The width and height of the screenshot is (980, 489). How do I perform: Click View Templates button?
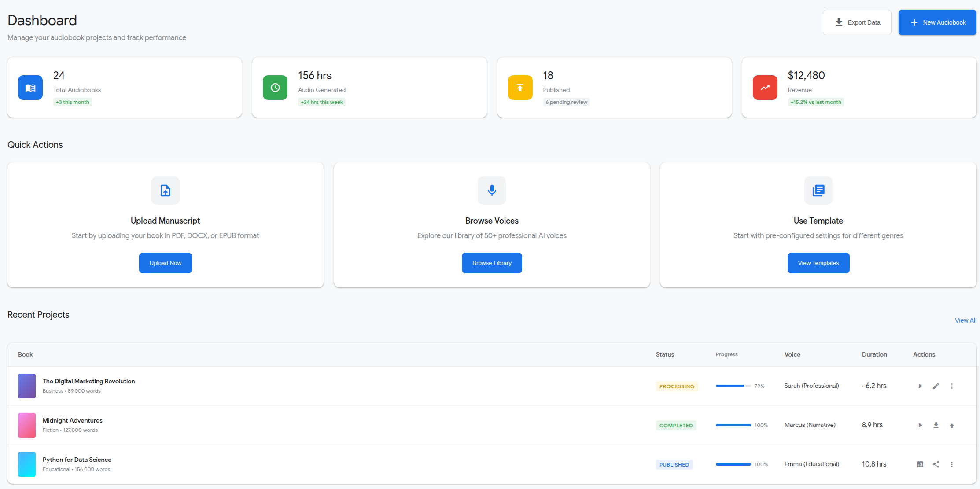[x=818, y=263]
